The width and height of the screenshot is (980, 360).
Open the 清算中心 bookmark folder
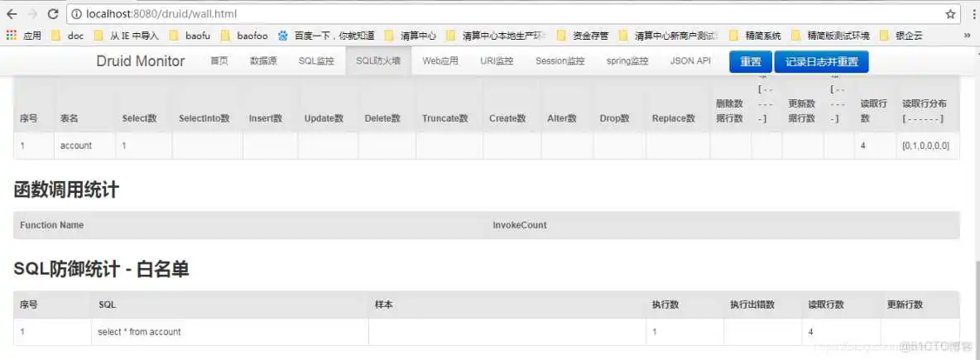[411, 36]
